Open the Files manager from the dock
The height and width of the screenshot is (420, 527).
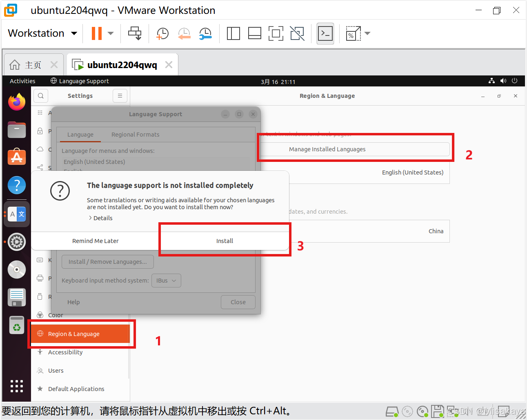tap(17, 130)
